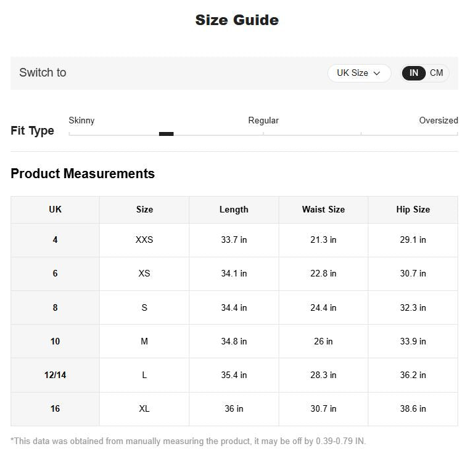Click the Length column header
Image resolution: width=476 pixels, height=452 pixels.
click(234, 210)
